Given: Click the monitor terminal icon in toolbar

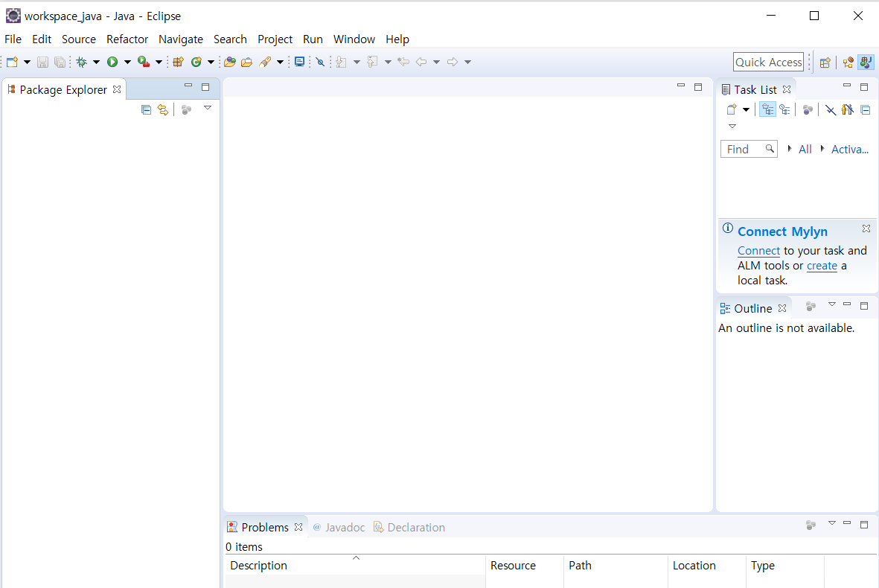Looking at the screenshot, I should (299, 63).
